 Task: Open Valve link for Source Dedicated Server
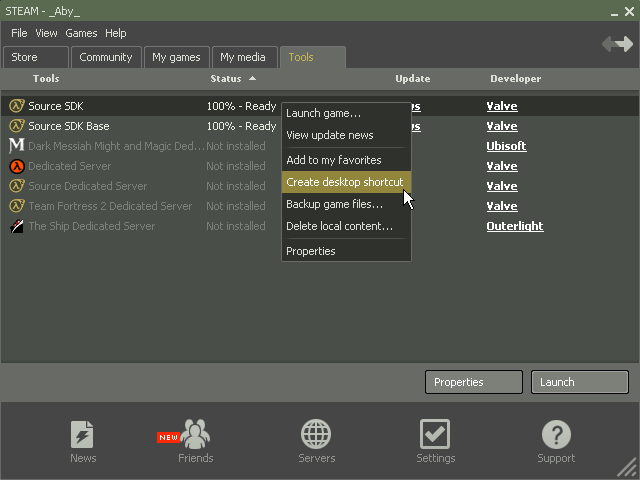pyautogui.click(x=502, y=186)
